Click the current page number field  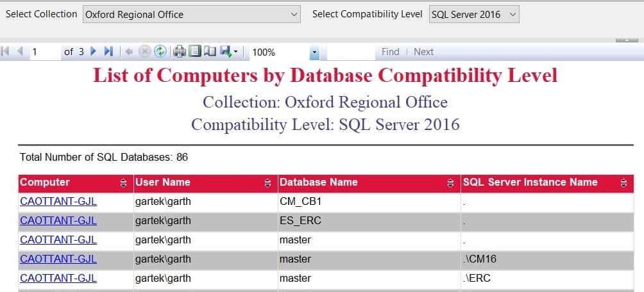point(45,52)
